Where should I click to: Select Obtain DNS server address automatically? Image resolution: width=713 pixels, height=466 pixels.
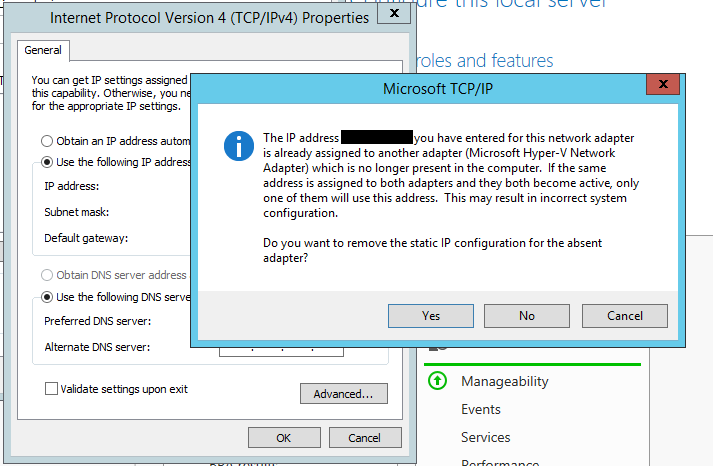click(x=47, y=275)
